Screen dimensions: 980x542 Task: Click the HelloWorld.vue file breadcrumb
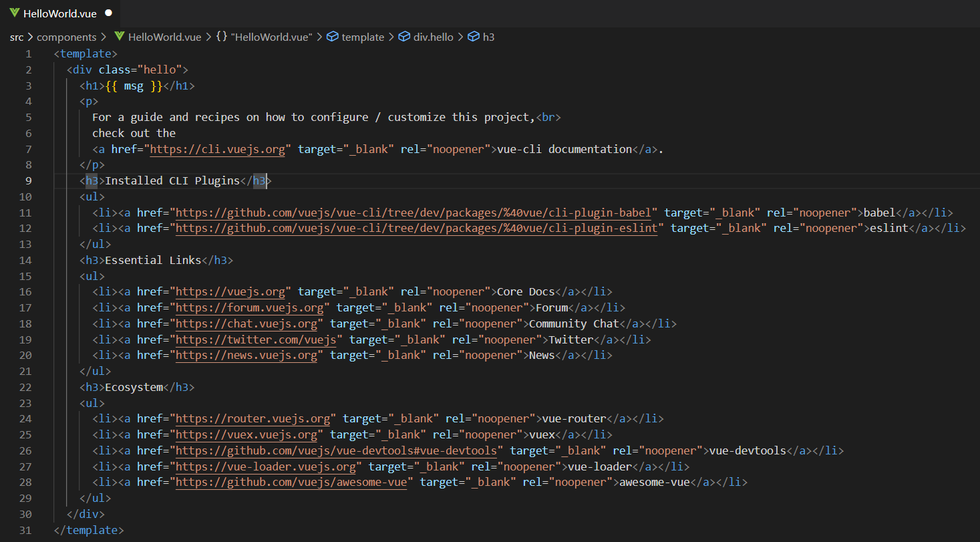164,37
